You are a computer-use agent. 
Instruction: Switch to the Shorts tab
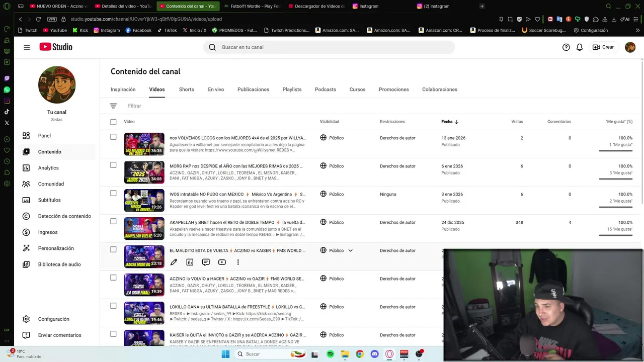click(186, 89)
